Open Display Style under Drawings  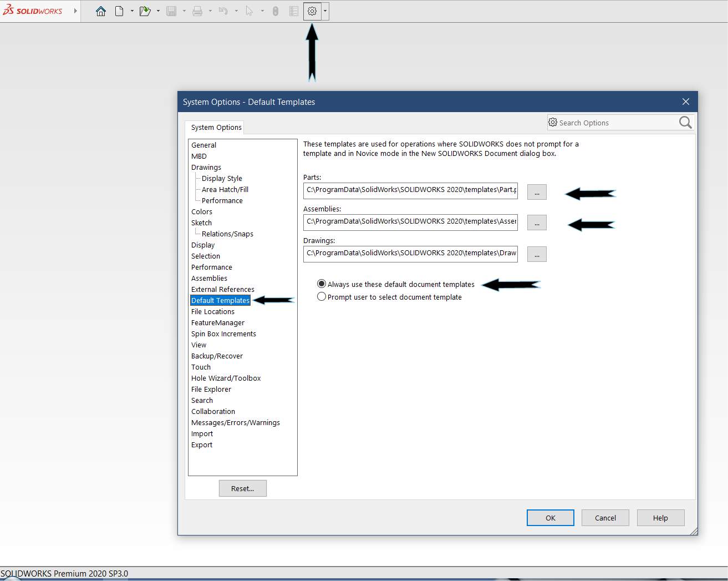(222, 178)
